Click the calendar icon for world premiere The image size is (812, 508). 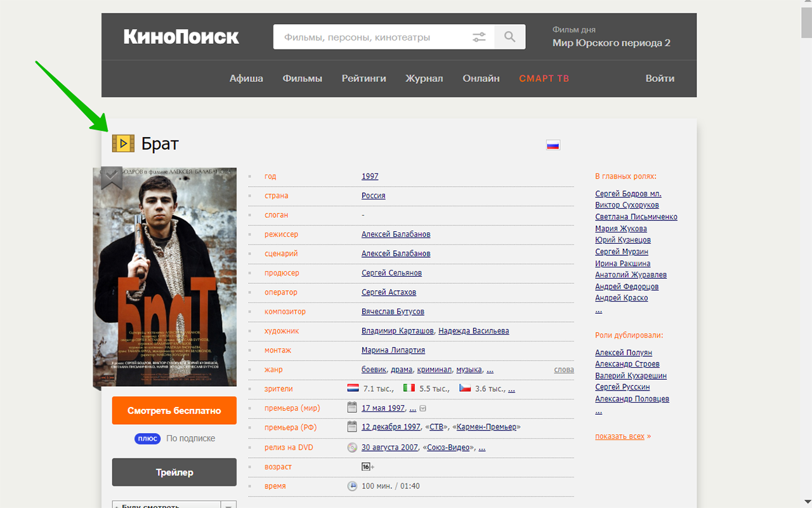[352, 408]
